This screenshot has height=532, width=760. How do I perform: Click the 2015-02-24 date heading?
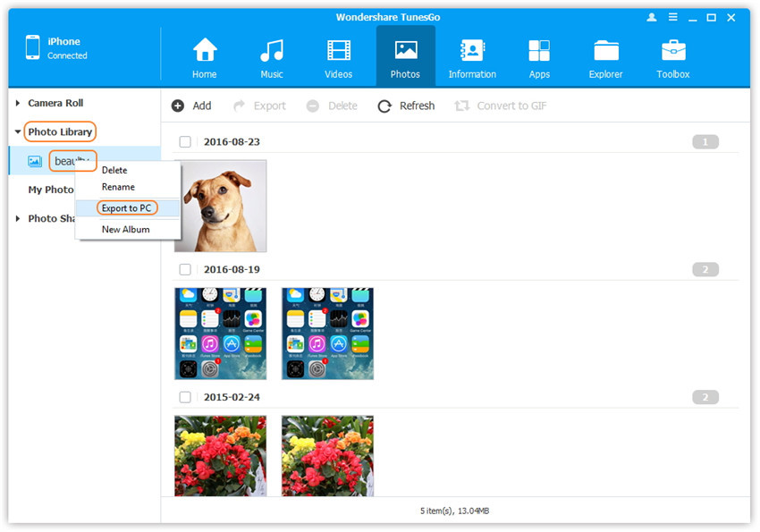(x=232, y=397)
